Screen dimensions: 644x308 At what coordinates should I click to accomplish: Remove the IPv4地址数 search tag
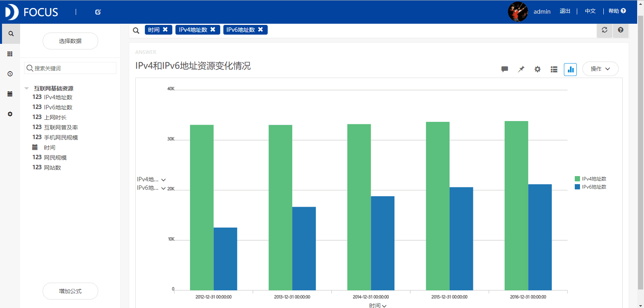[213, 29]
